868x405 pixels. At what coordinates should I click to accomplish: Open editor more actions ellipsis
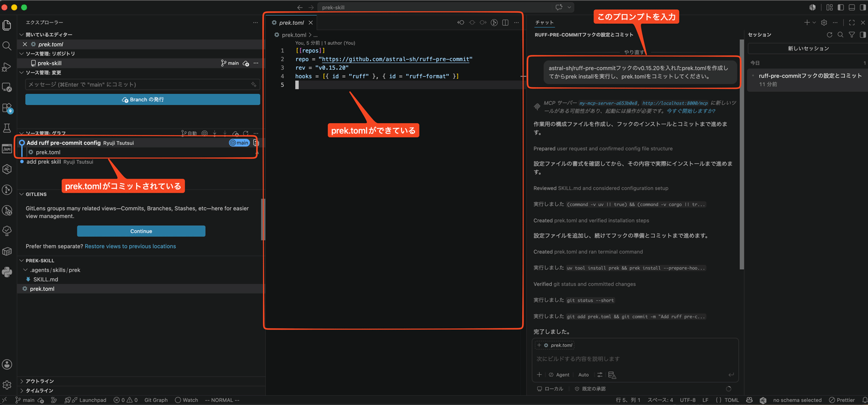(516, 23)
